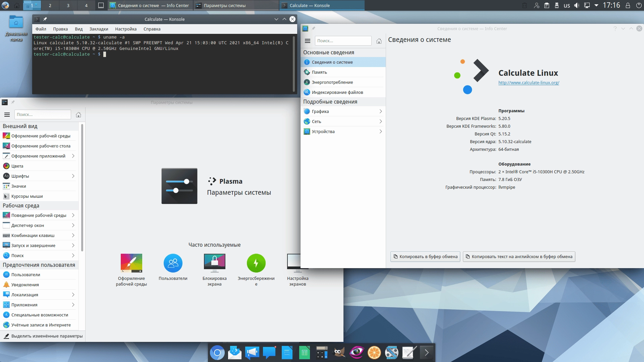Screen dimensions: 644x362
Task: Open the Konsole Bookmarks menu
Action: 99,29
